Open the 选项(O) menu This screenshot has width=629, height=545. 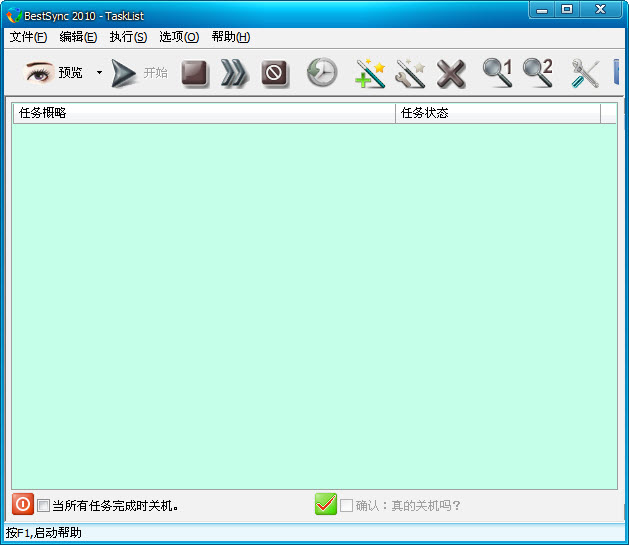click(179, 37)
